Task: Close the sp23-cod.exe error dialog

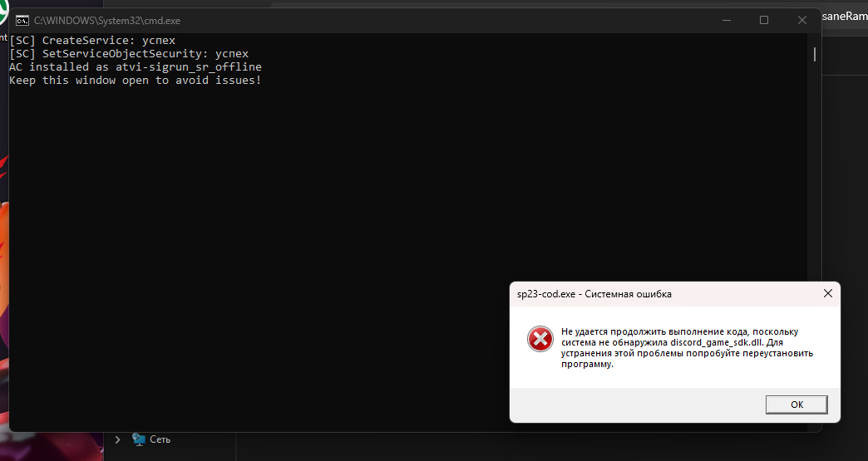Action: 827,293
